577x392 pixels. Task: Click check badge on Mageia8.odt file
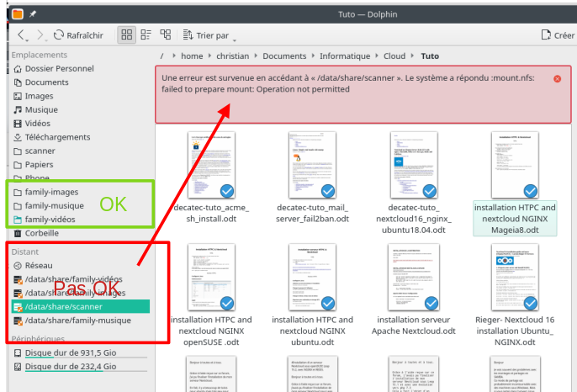pyautogui.click(x=531, y=191)
